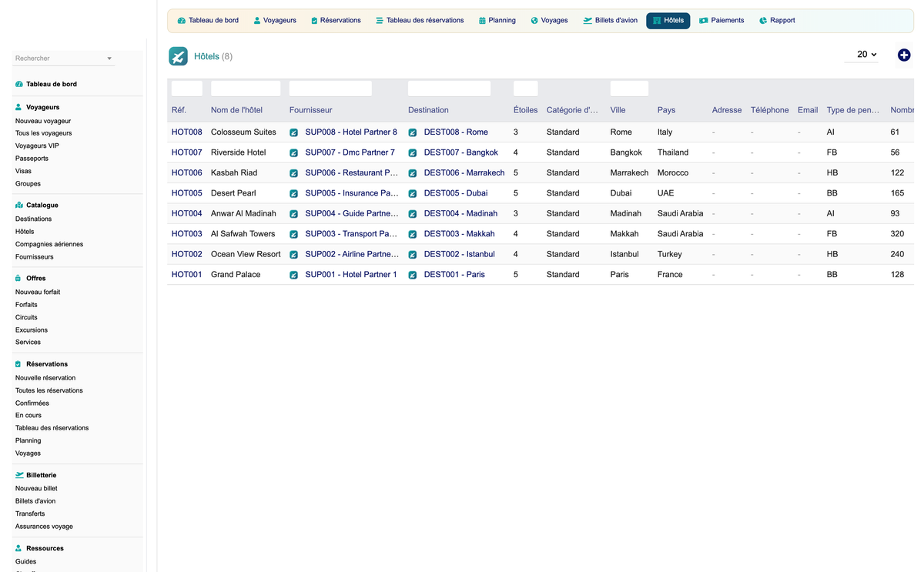Open Excursions in sidebar
This screenshot has height=572, width=924.
32,329
